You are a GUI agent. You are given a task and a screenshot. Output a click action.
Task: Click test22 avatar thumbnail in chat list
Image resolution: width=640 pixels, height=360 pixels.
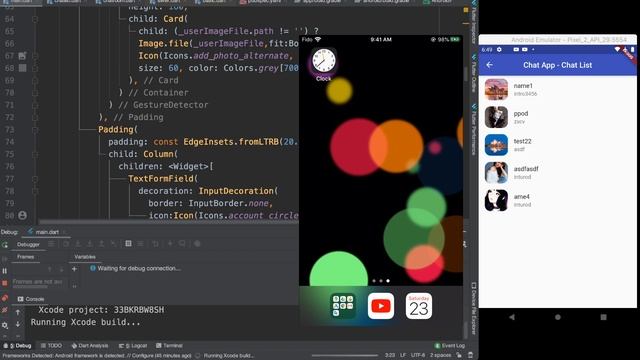(496, 145)
